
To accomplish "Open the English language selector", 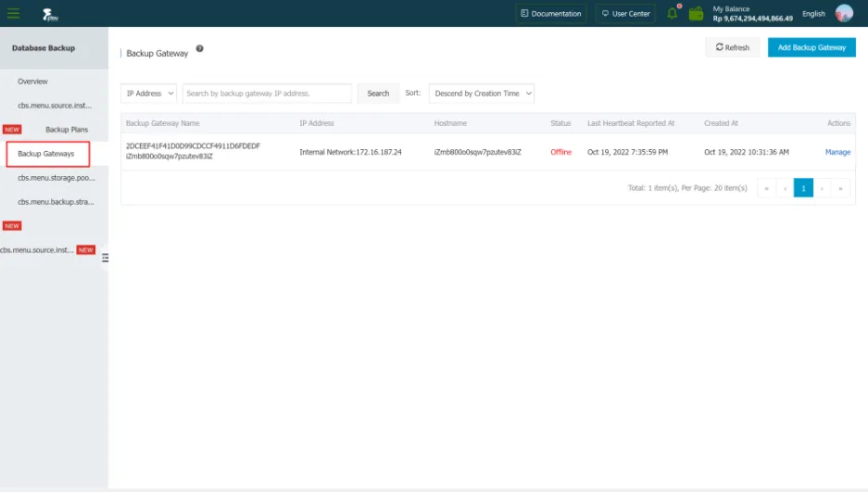I will pos(813,14).
